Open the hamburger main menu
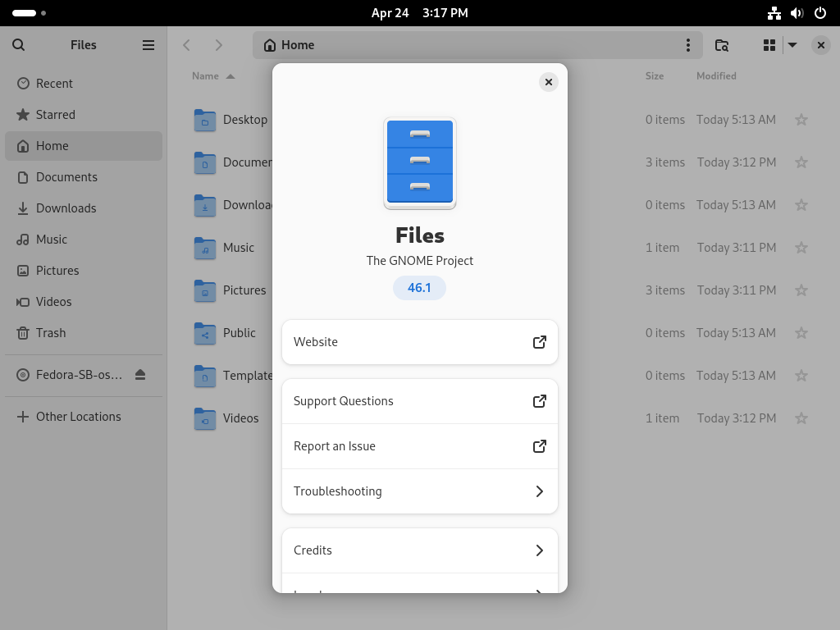The height and width of the screenshot is (630, 840). pyautogui.click(x=148, y=45)
